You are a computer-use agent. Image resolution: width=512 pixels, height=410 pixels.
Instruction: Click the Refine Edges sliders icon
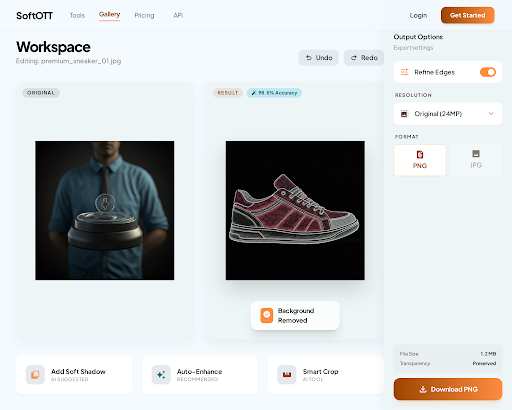(404, 72)
